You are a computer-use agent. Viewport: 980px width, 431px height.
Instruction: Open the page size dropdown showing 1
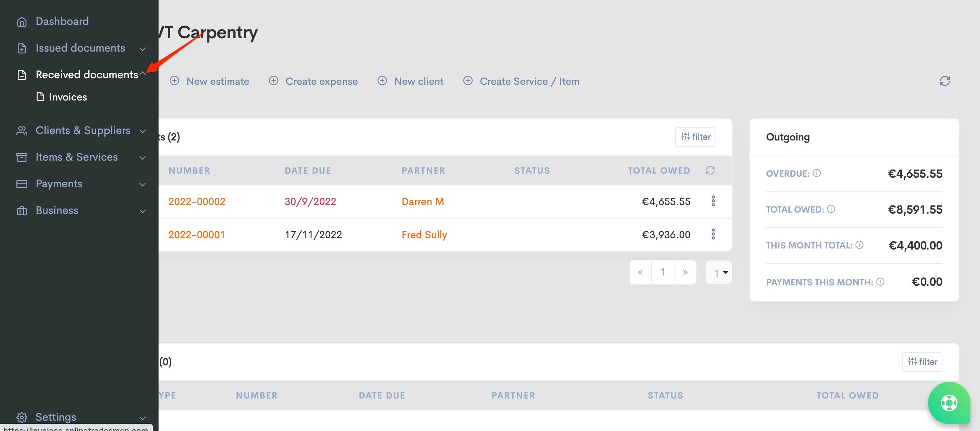click(x=719, y=272)
